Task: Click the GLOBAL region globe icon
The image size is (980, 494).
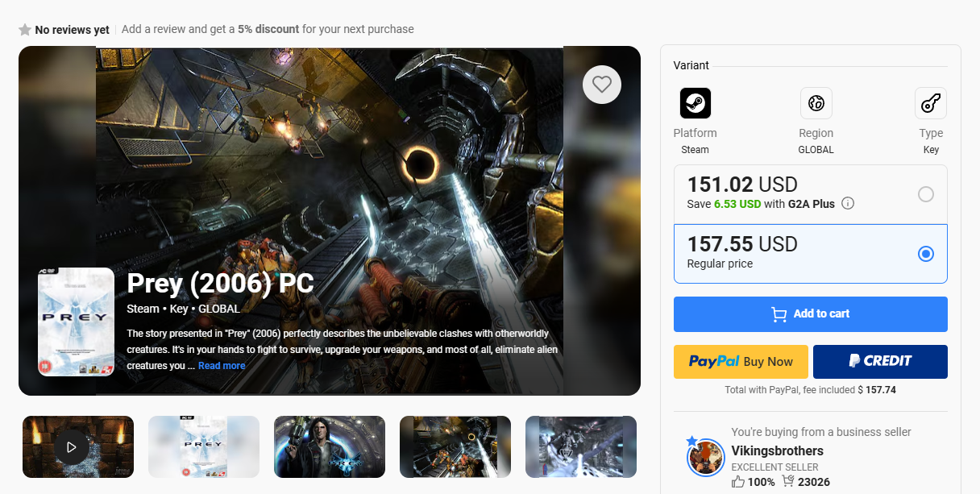Action: point(816,103)
